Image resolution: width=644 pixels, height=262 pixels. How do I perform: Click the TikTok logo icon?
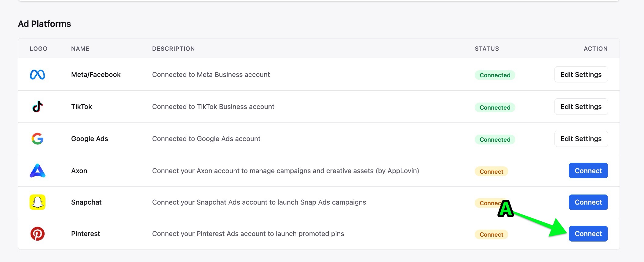(x=37, y=107)
